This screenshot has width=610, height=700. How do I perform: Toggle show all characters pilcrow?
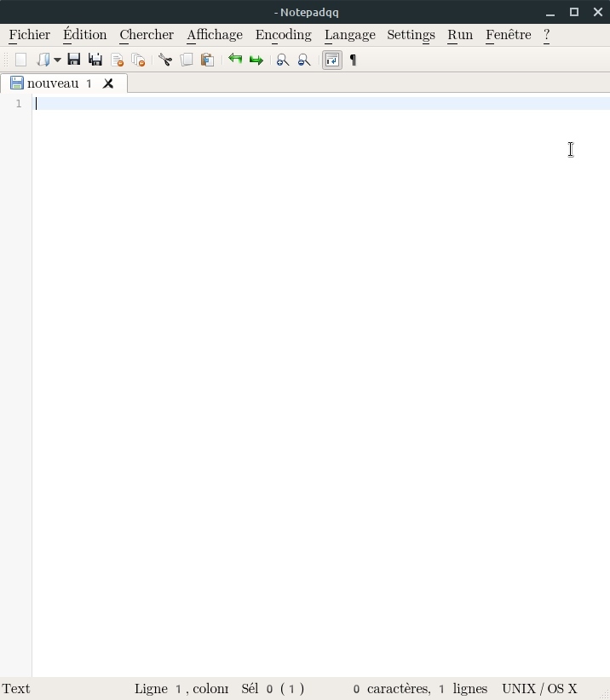coord(354,60)
